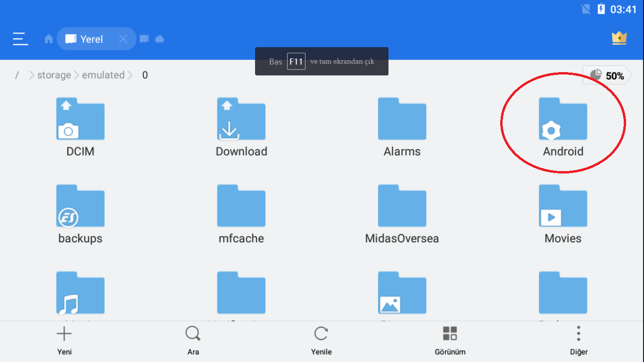Image resolution: width=644 pixels, height=362 pixels.
Task: Click the MidasOversea label text
Action: click(x=402, y=239)
